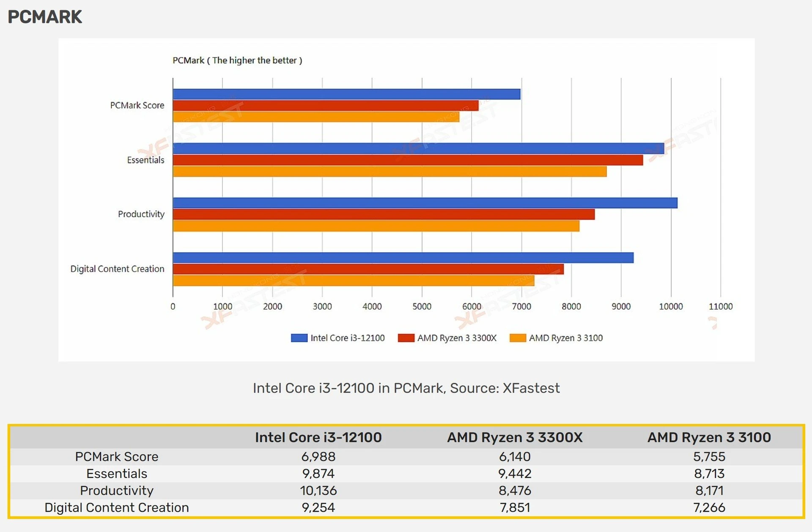
Task: Click the table cell value 8,713
Action: coord(709,474)
